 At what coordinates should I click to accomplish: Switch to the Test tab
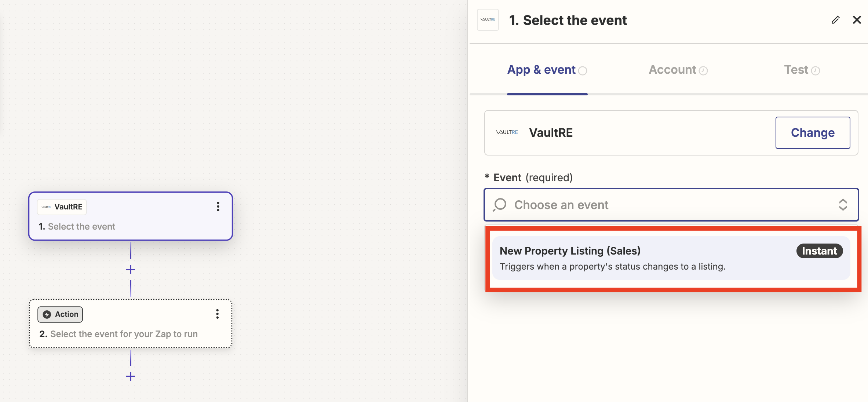click(802, 70)
